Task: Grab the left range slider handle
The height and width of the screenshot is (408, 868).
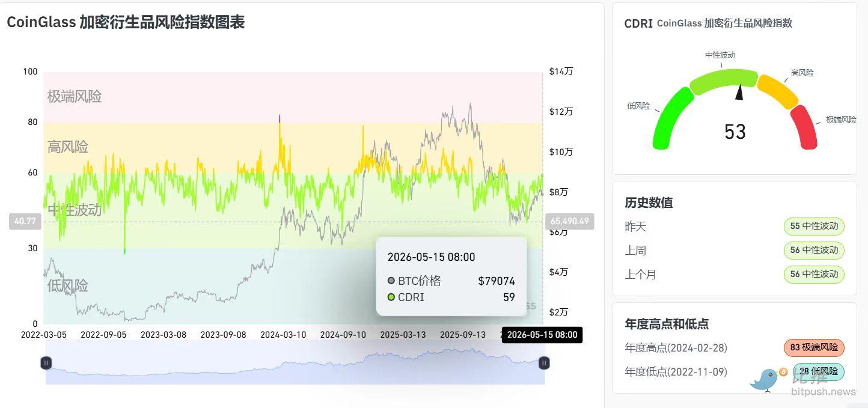Action: (x=46, y=362)
